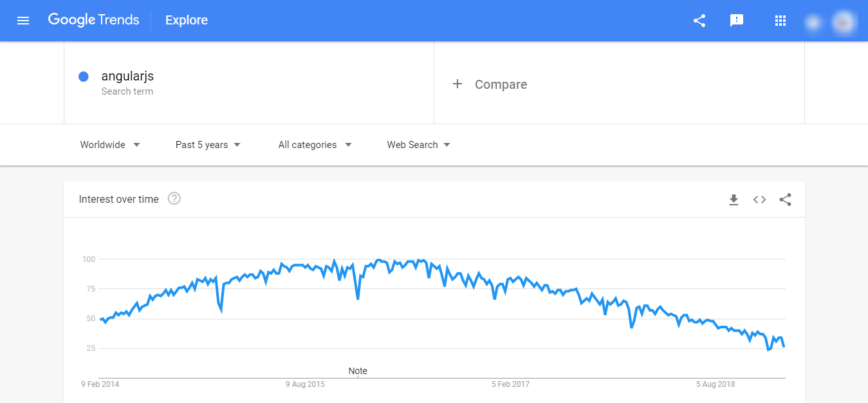This screenshot has height=403, width=868.
Task: Expand the Worldwide region dropdown
Action: pyautogui.click(x=110, y=145)
